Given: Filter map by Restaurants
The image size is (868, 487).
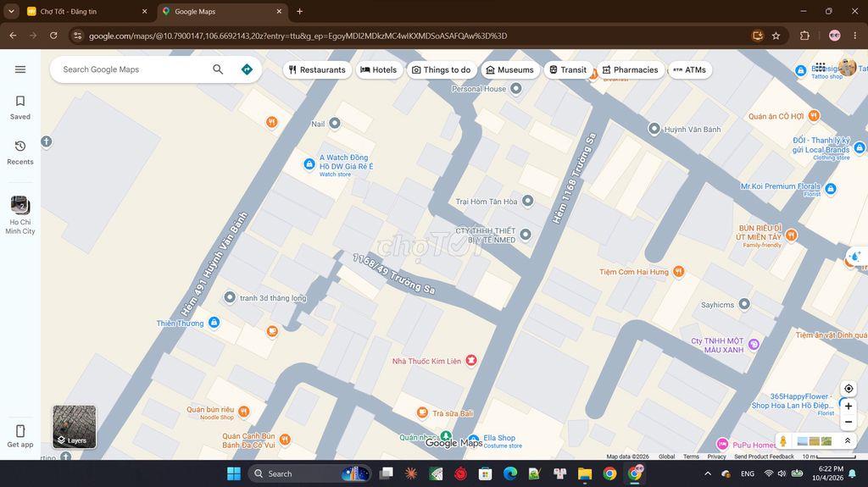Looking at the screenshot, I should click(x=317, y=69).
